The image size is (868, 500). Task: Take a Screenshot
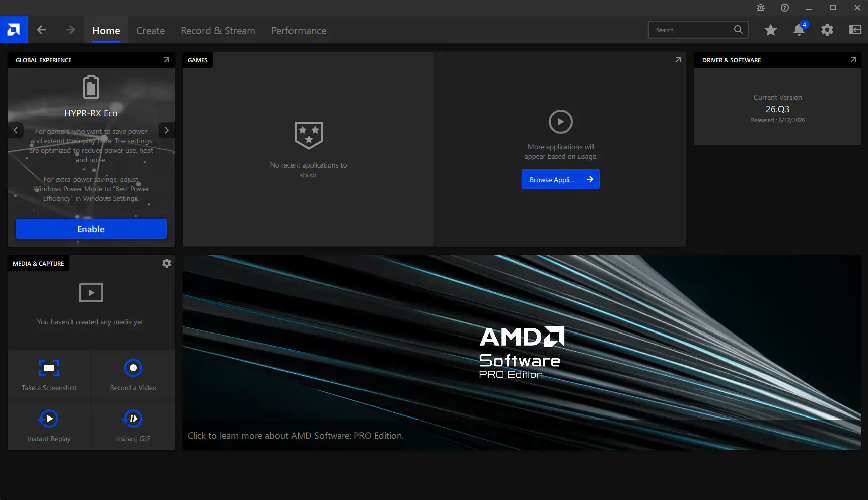coord(49,375)
